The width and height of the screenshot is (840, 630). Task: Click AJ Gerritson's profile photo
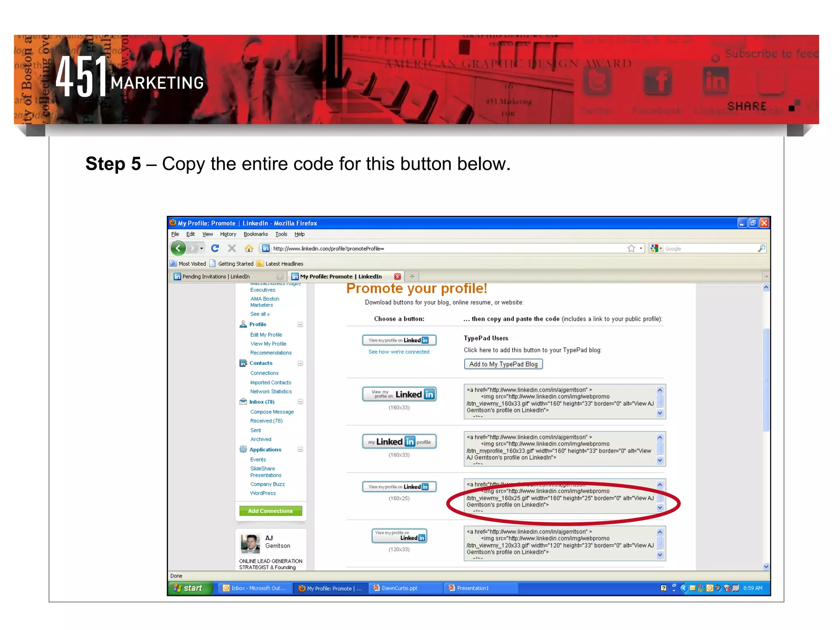tap(250, 544)
